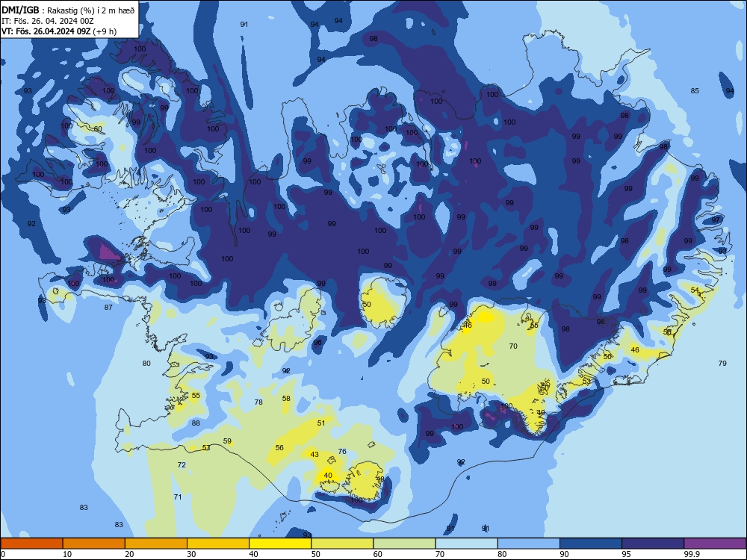This screenshot has height=560, width=747.
Task: Click the orange 10–20 legend swatch
Action: point(94,544)
